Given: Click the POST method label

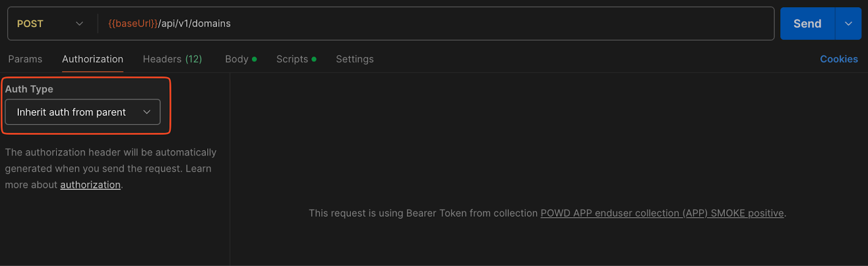Looking at the screenshot, I should [x=30, y=24].
